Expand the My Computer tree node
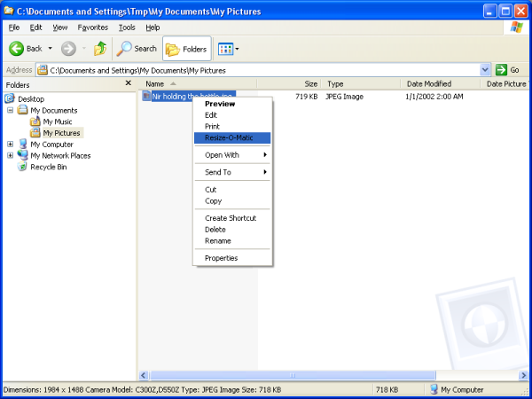The height and width of the screenshot is (399, 532). 11,145
